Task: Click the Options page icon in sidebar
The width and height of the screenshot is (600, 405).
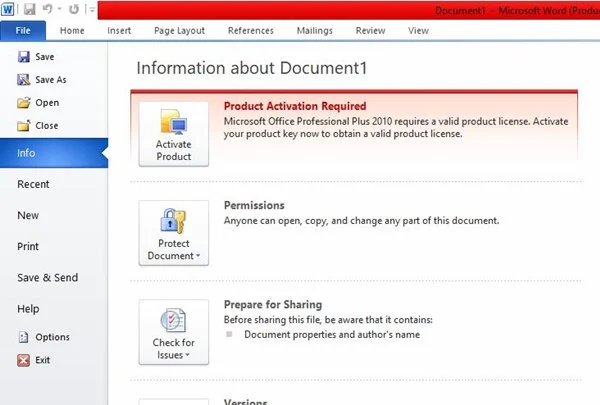Action: [23, 337]
